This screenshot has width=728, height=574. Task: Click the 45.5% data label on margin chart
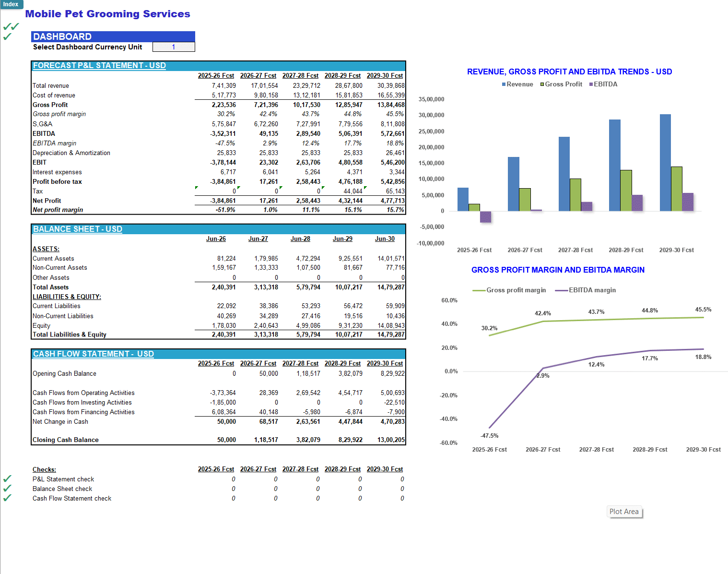(703, 310)
